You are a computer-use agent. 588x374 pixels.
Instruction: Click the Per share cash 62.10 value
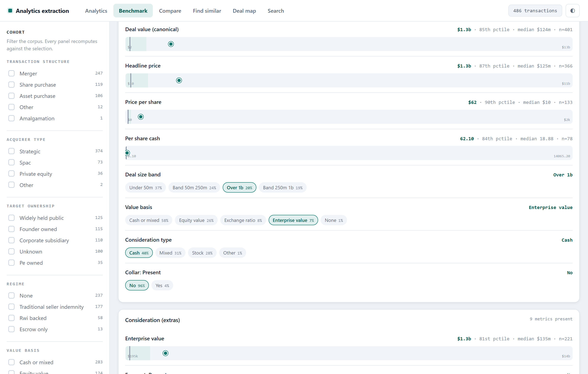pos(467,139)
